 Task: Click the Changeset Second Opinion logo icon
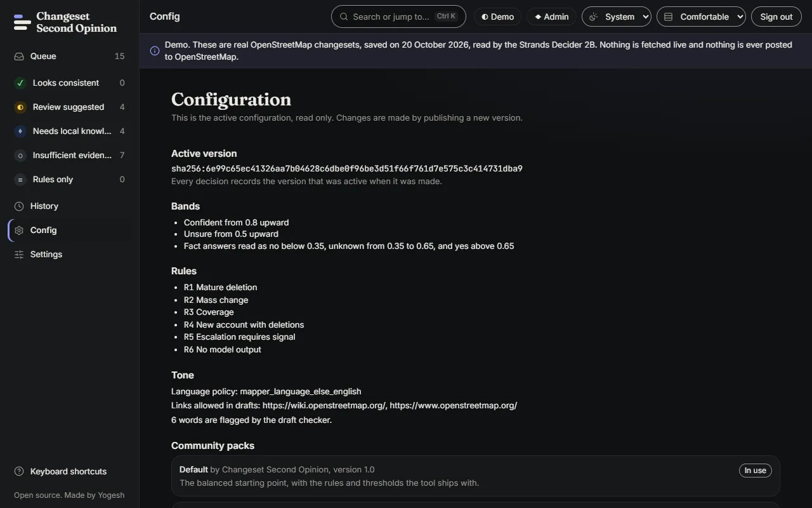22,22
